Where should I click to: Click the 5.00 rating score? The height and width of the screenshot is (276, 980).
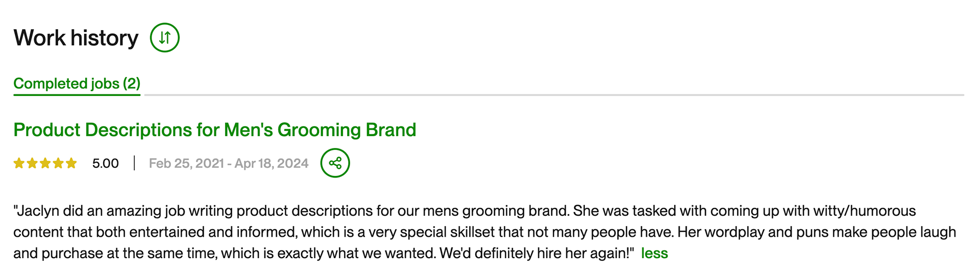click(105, 163)
